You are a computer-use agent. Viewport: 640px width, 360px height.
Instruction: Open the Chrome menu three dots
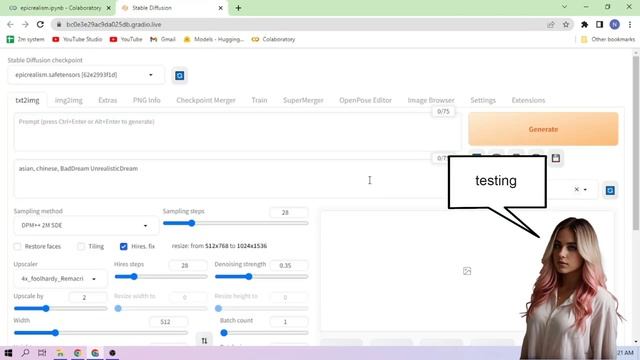(630, 24)
